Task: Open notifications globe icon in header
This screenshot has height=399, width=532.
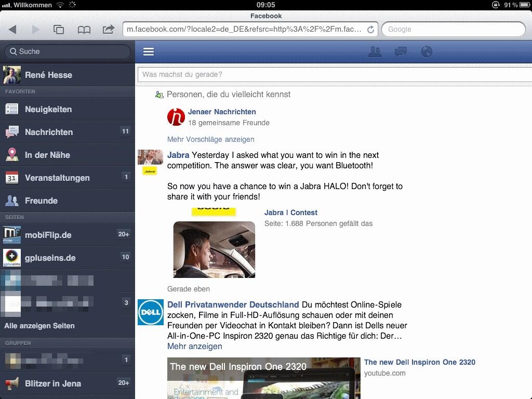Action: click(427, 51)
